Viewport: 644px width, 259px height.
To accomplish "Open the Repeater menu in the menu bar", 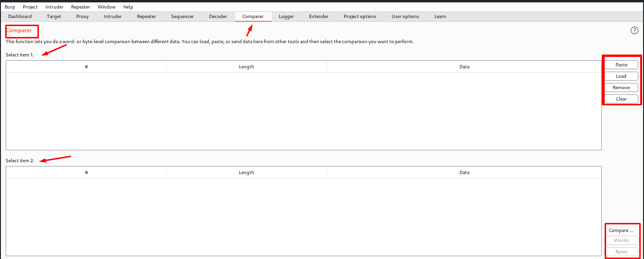I will click(x=81, y=7).
